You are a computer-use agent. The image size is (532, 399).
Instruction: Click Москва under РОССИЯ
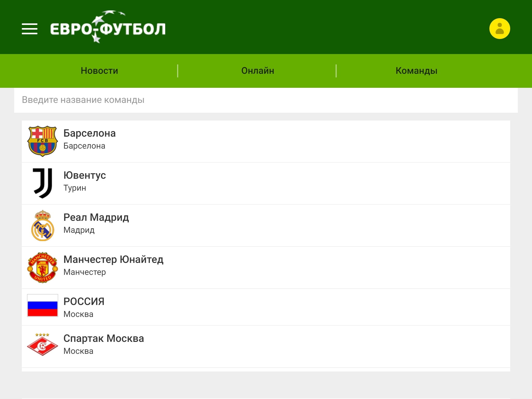pyautogui.click(x=78, y=314)
